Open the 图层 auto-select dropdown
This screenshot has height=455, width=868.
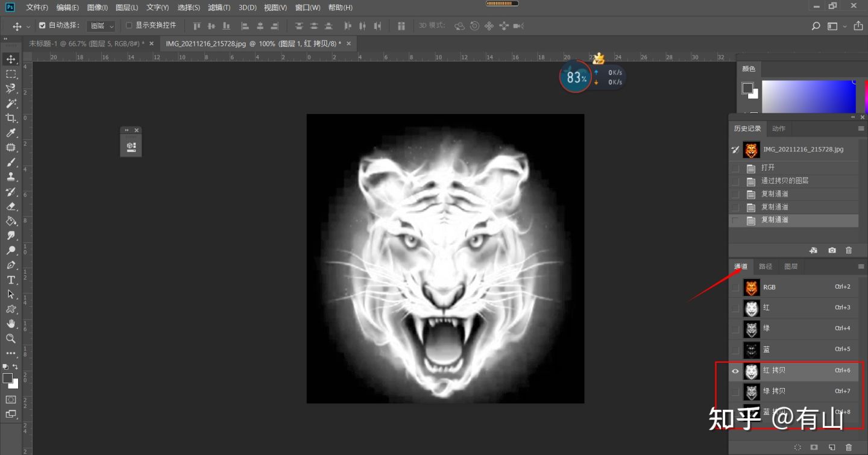(x=101, y=26)
